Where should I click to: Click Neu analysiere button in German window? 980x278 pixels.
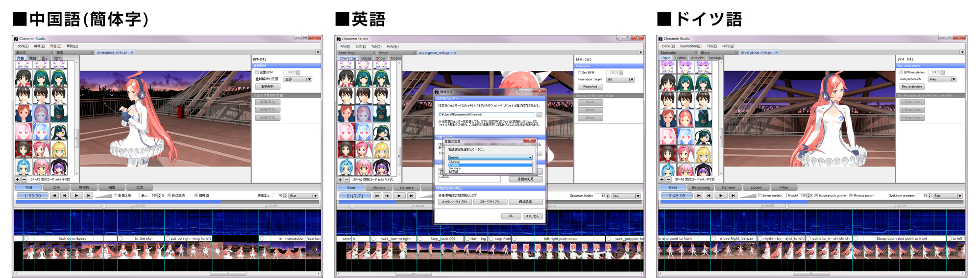912,87
